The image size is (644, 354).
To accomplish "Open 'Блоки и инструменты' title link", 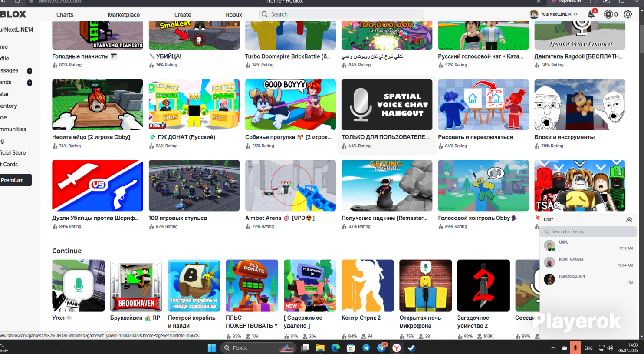I will (564, 137).
